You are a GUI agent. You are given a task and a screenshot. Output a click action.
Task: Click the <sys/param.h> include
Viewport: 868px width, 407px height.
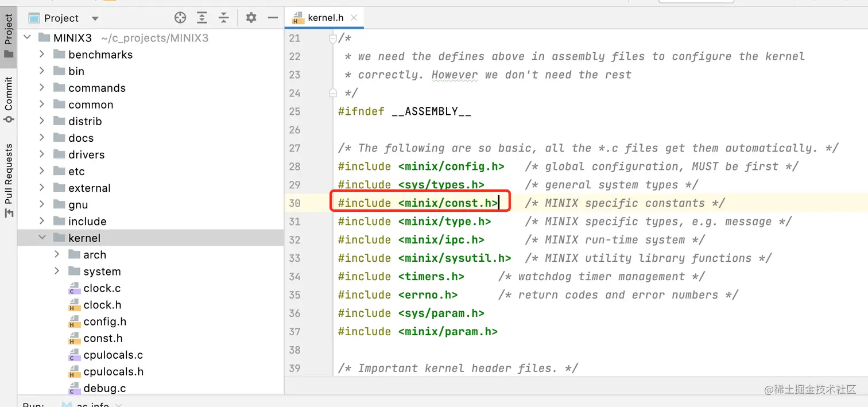pyautogui.click(x=441, y=313)
